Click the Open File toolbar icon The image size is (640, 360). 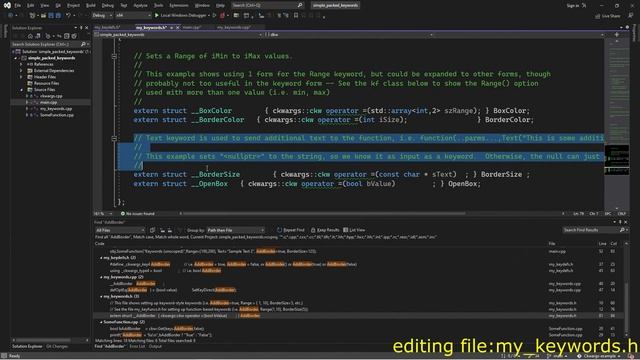43,16
